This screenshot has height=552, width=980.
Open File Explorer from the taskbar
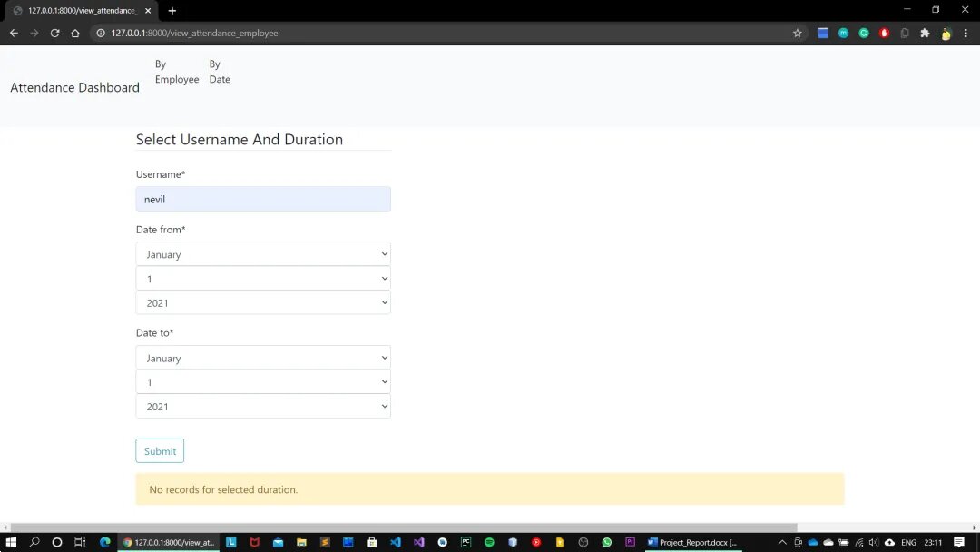pyautogui.click(x=301, y=542)
